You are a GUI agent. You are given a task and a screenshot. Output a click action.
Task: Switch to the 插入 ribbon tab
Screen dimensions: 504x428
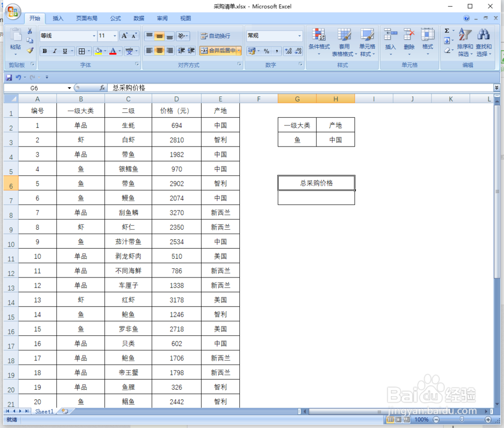(x=58, y=18)
